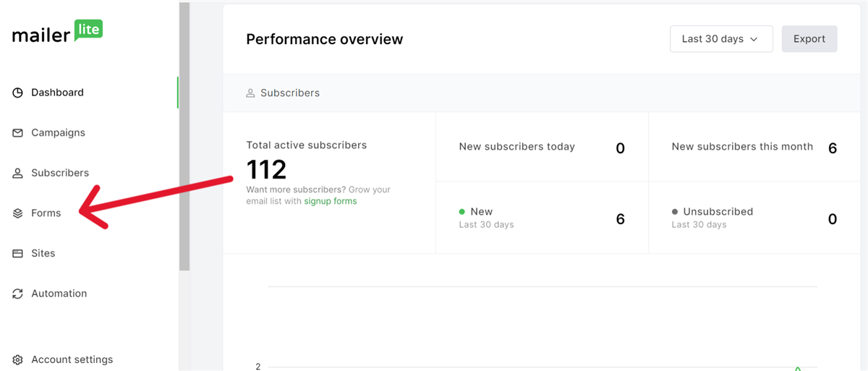Screen dimensions: 868x371
Task: Click the sidebar vertical scrollbar
Action: pyautogui.click(x=184, y=136)
